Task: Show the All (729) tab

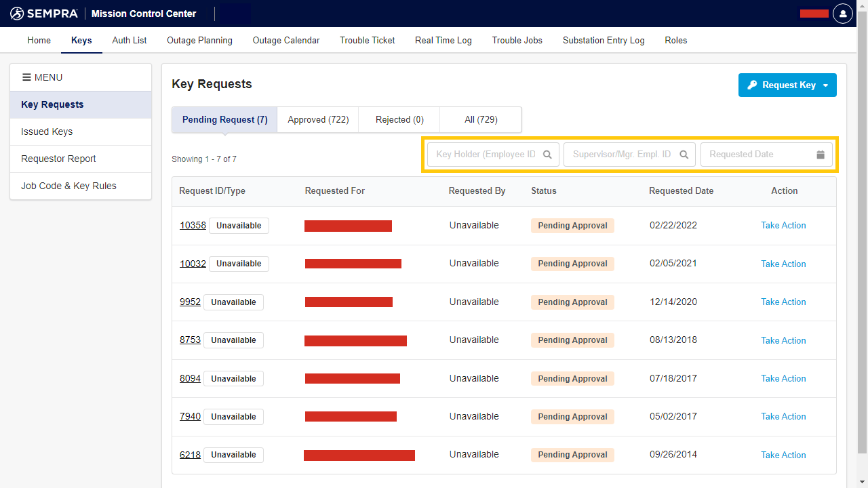Action: pos(481,119)
